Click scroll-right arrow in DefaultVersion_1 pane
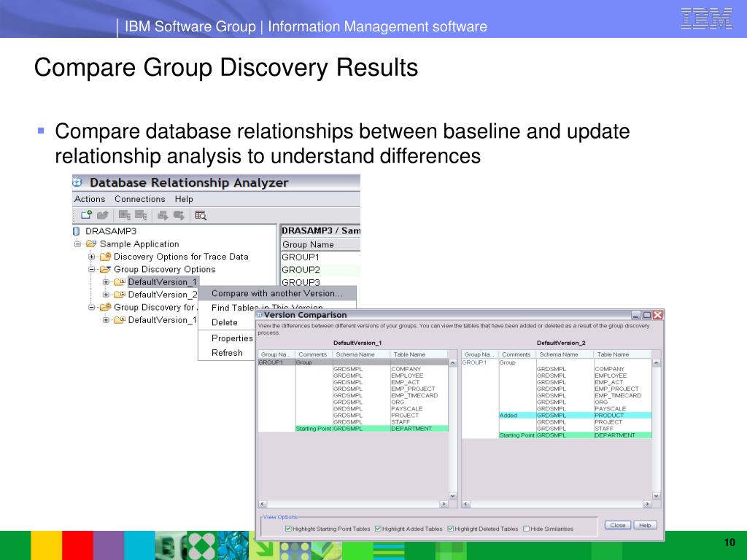747x560 pixels. [x=444, y=504]
